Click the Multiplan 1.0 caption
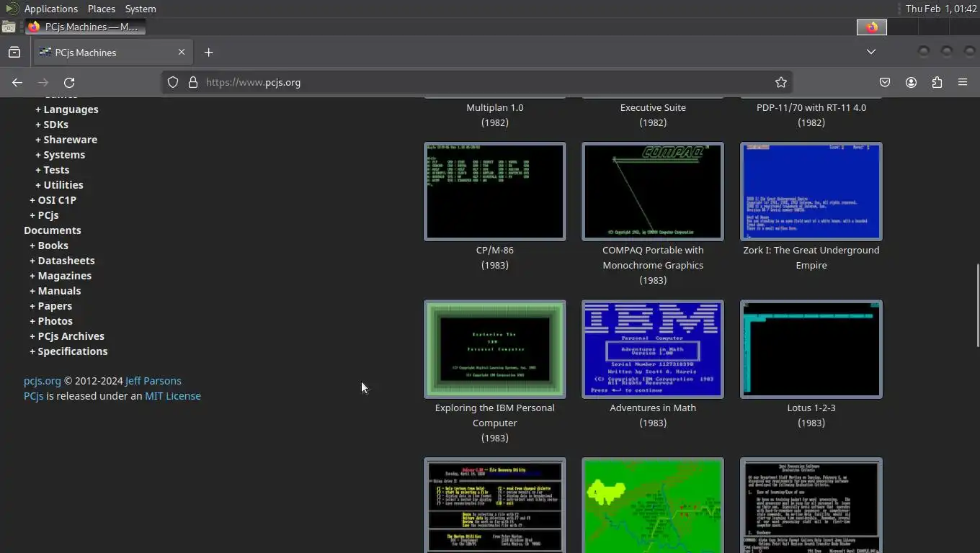The height and width of the screenshot is (553, 980). tap(495, 107)
